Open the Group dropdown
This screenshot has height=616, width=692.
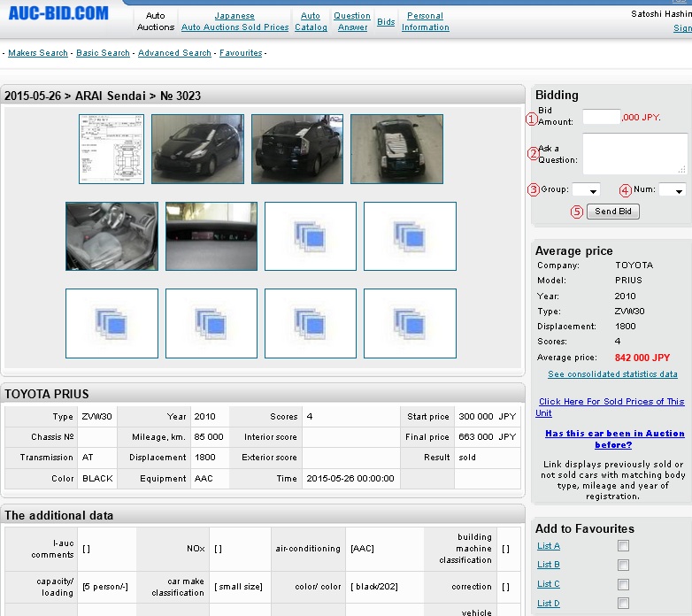point(586,190)
